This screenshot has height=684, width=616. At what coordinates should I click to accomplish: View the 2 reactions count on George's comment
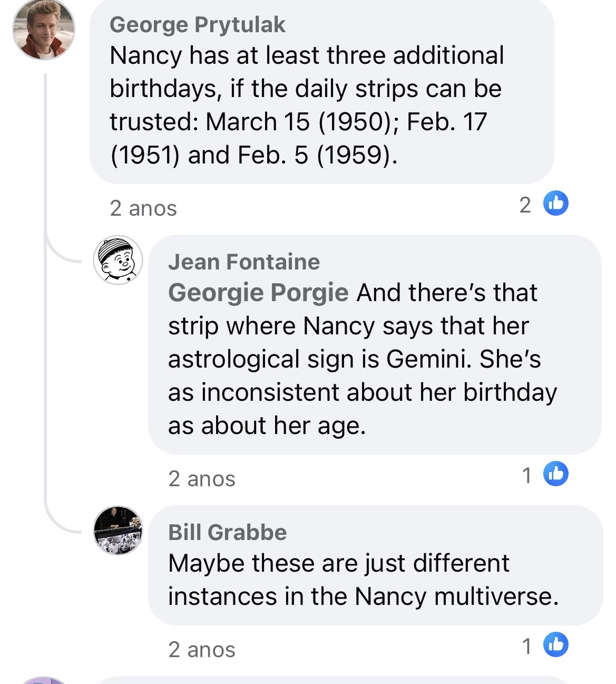click(x=525, y=205)
